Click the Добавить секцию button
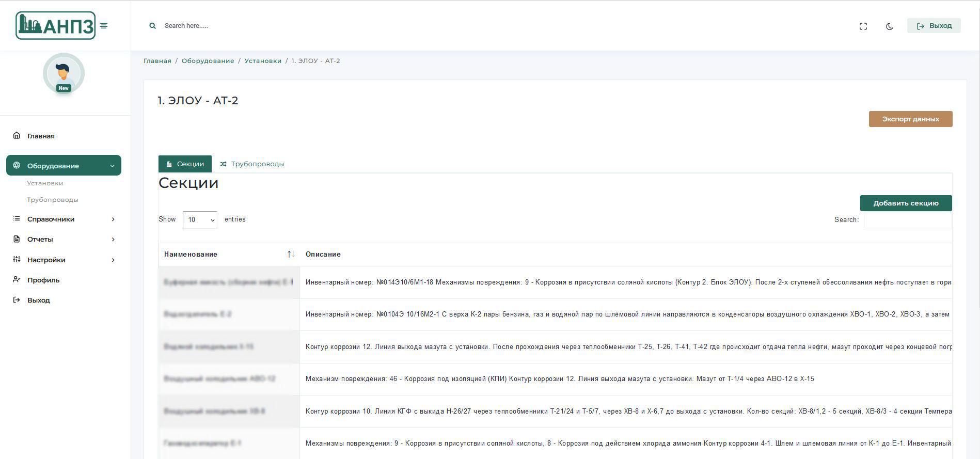The height and width of the screenshot is (459, 980). pos(906,203)
